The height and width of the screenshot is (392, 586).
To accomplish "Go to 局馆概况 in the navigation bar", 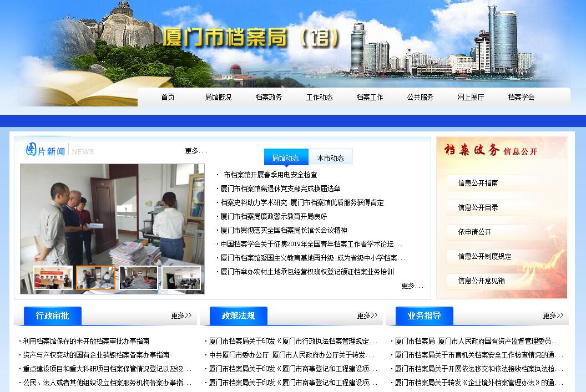I will point(218,97).
